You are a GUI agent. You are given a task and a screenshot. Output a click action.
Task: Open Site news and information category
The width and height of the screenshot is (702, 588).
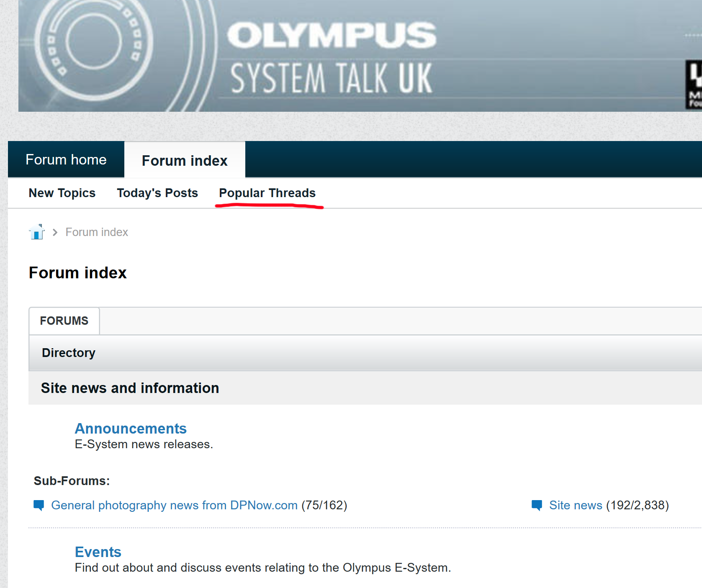(x=130, y=388)
